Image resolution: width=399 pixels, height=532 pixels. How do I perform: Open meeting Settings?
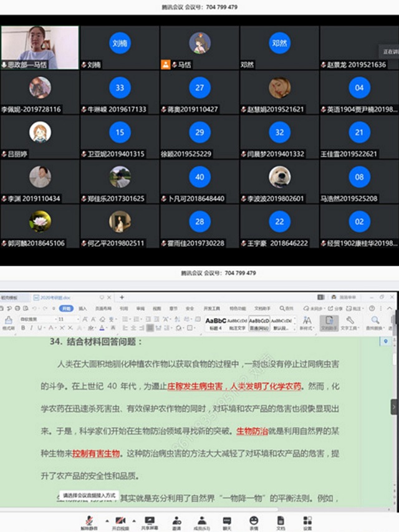click(307, 523)
